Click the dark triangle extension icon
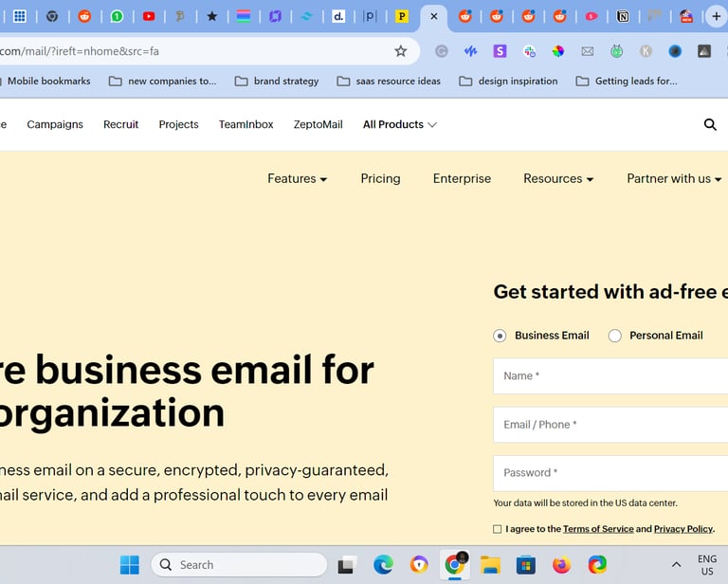This screenshot has width=728, height=584. 704,51
